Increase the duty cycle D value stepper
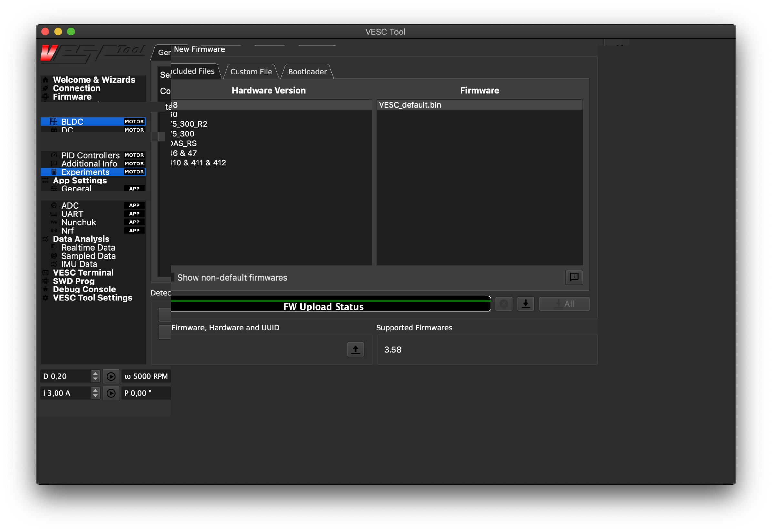The width and height of the screenshot is (772, 532). pyautogui.click(x=96, y=373)
